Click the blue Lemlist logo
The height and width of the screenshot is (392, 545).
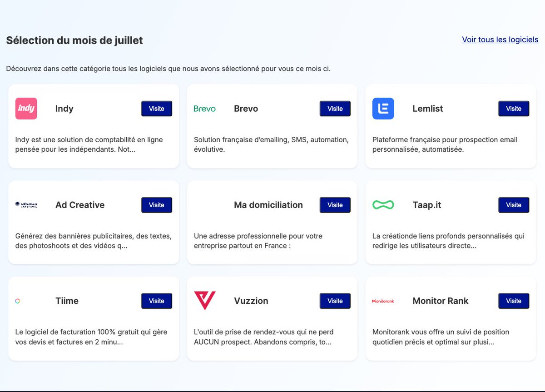point(383,109)
